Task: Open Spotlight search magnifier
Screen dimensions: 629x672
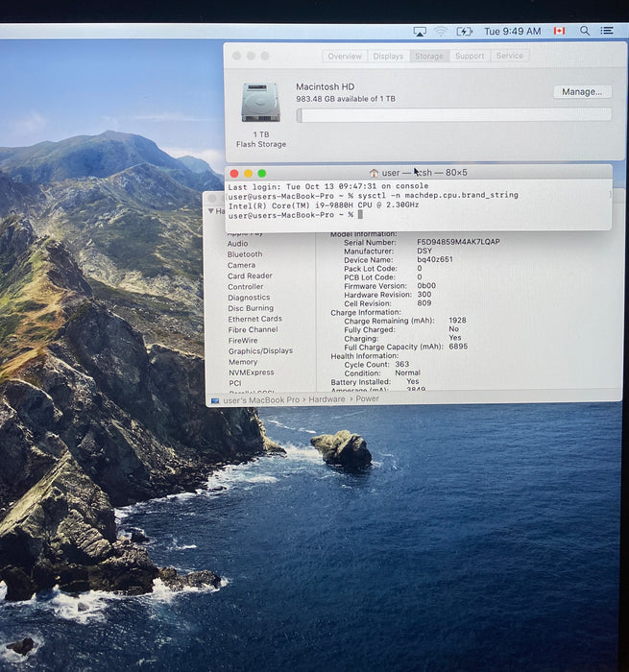Action: pos(585,31)
